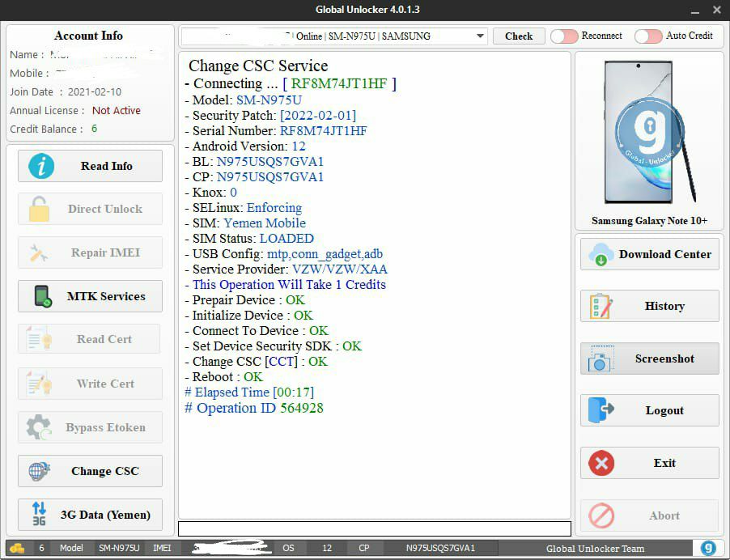Click the gold coins icon in status bar
Image resolution: width=730 pixels, height=560 pixels.
pyautogui.click(x=17, y=549)
